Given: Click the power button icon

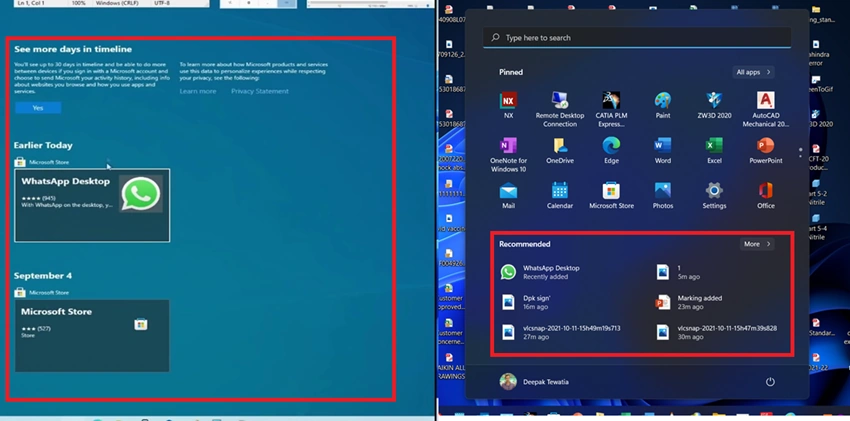Looking at the screenshot, I should click(x=770, y=382).
